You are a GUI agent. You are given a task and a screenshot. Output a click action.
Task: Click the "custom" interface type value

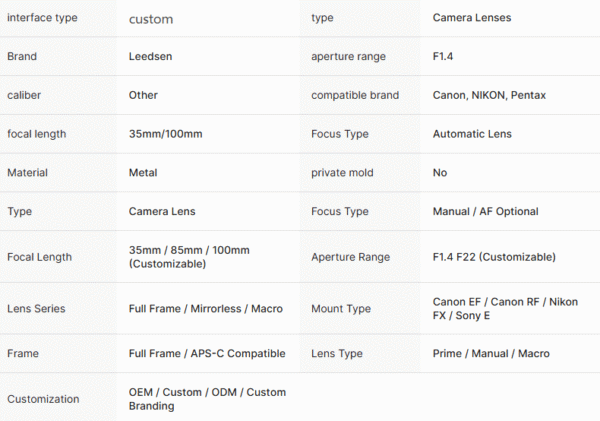click(151, 19)
